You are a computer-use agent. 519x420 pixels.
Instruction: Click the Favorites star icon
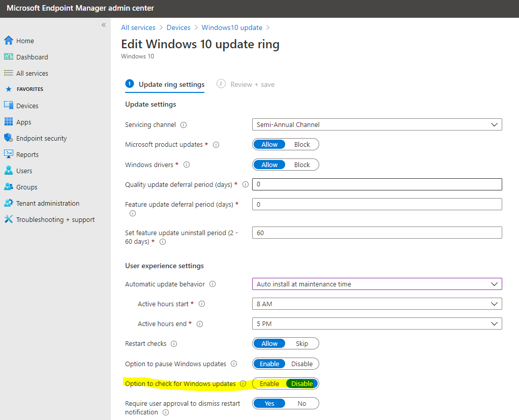click(9, 89)
